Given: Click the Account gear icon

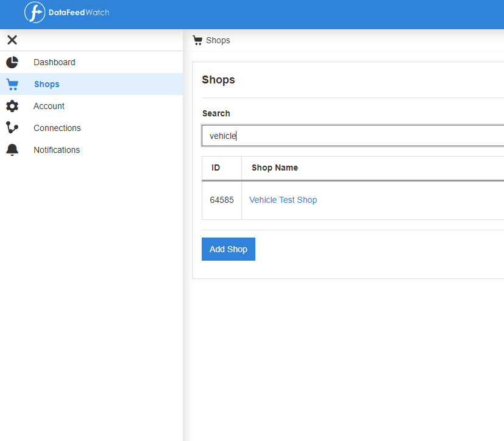Looking at the screenshot, I should [12, 106].
